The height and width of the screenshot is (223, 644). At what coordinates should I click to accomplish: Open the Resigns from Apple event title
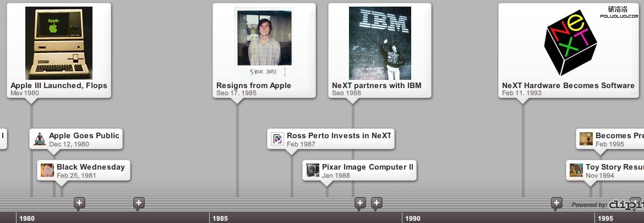tap(254, 85)
